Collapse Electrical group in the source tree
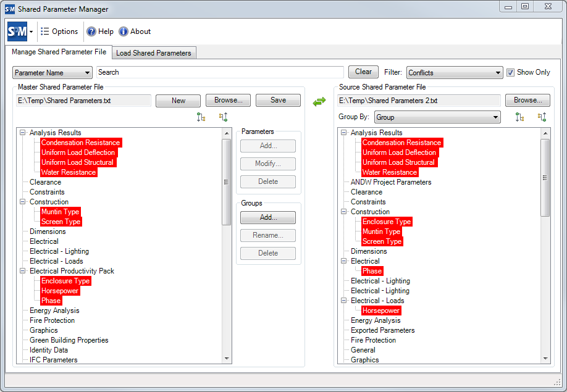567x392 pixels. coord(344,261)
